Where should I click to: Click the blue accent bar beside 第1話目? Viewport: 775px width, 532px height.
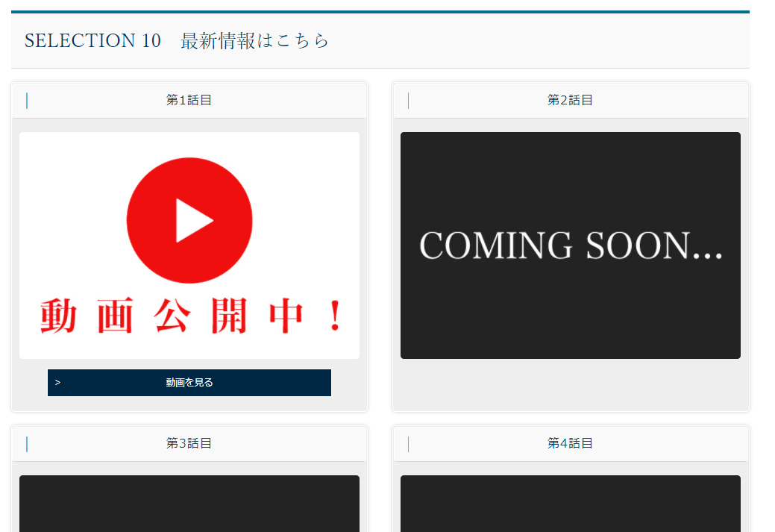tap(27, 101)
